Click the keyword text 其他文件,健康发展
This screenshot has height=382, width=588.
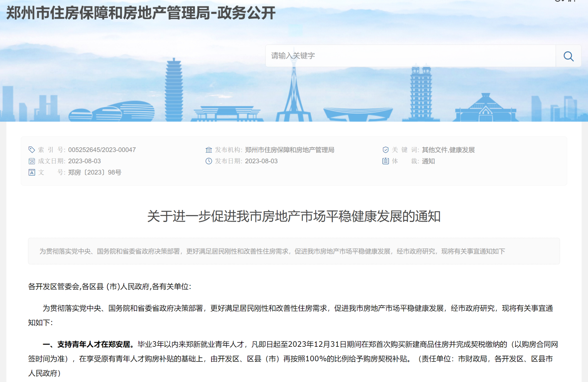[x=448, y=150]
